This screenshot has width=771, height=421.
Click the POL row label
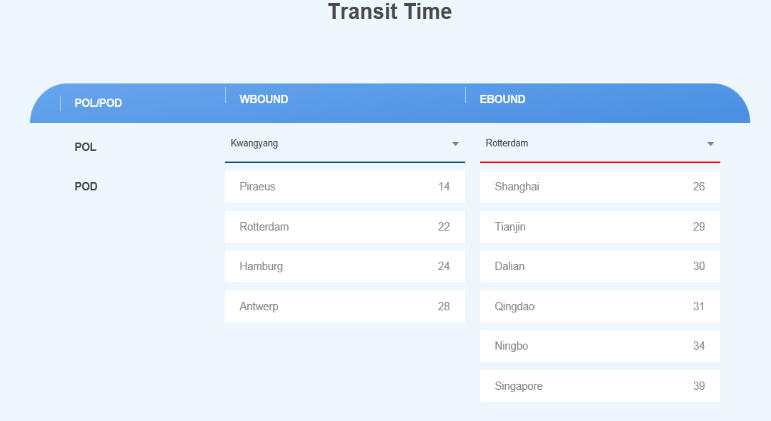(x=86, y=147)
